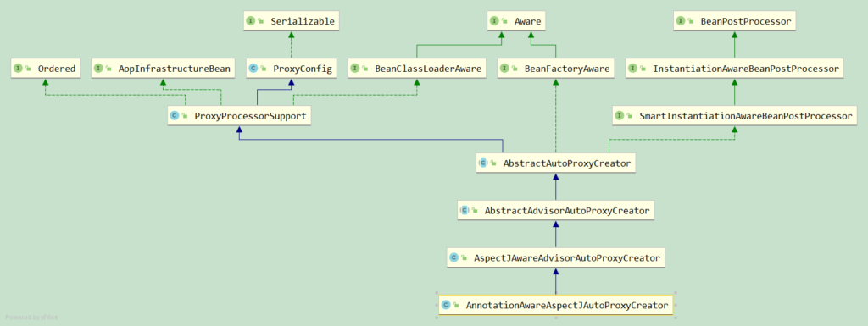Click the public lock icon on Serializable

tap(261, 22)
